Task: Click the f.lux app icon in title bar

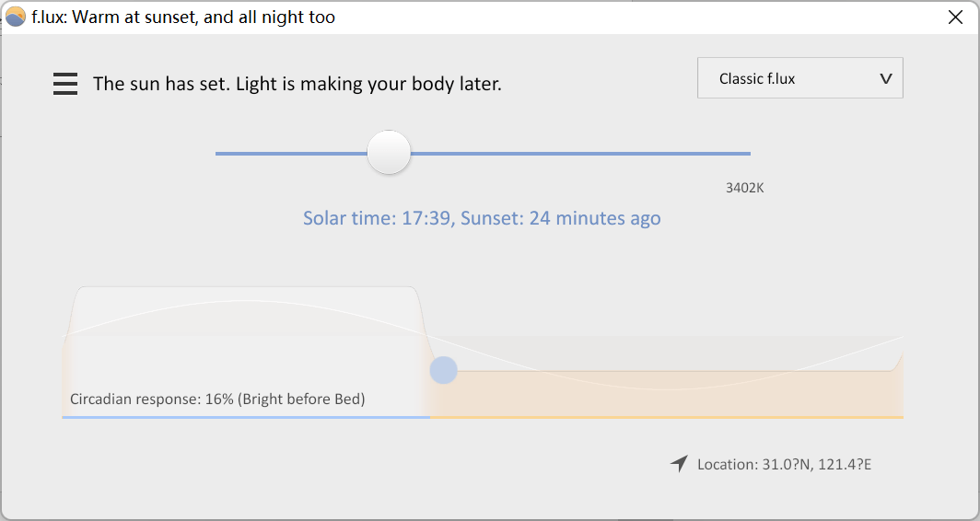Action: point(15,17)
